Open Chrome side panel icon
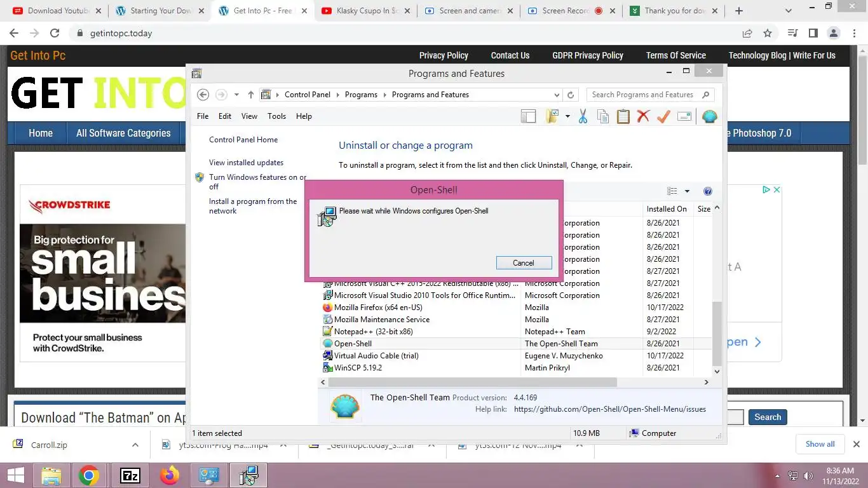Screen dimensions: 868x488 pos(813,33)
